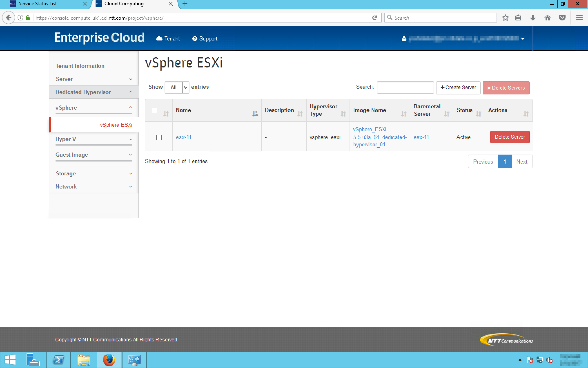Click the network tray icon

pyautogui.click(x=540, y=360)
